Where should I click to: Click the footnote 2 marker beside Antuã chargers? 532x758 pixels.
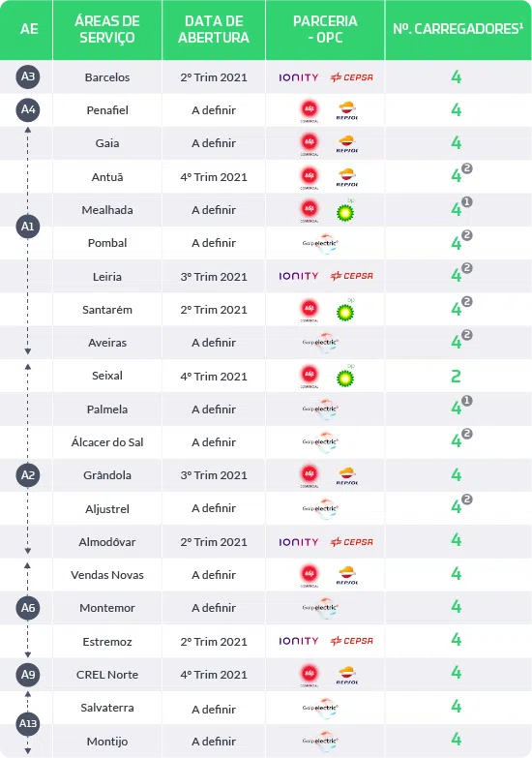point(467,168)
